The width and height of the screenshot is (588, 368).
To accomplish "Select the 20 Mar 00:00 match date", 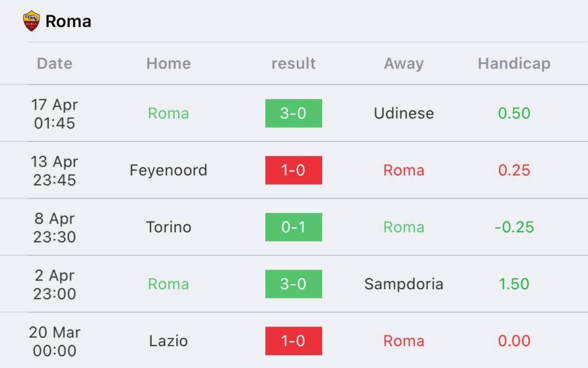I will coord(55,342).
